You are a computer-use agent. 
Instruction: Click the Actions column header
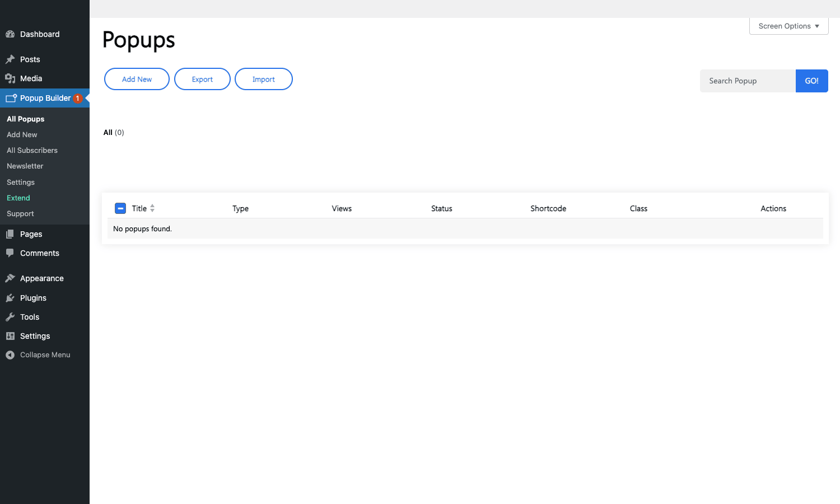tap(773, 208)
